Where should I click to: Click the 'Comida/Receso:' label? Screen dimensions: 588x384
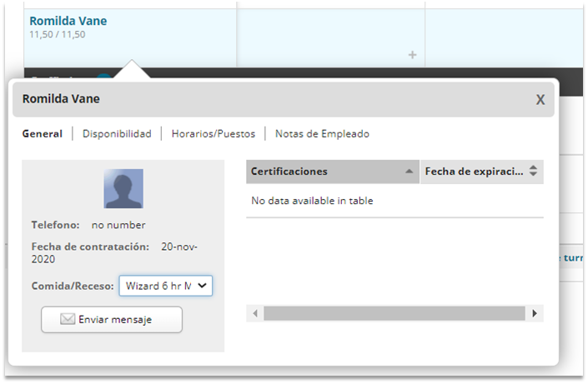tap(73, 287)
